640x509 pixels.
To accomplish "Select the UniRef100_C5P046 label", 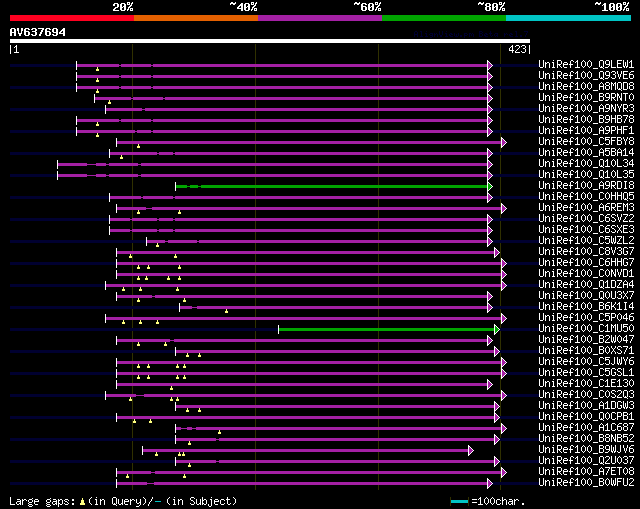I will pos(586,318).
